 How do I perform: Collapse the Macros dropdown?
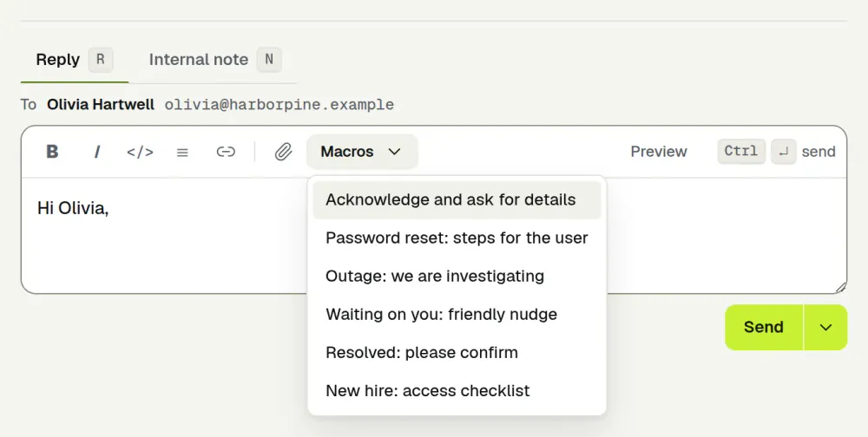tap(362, 152)
